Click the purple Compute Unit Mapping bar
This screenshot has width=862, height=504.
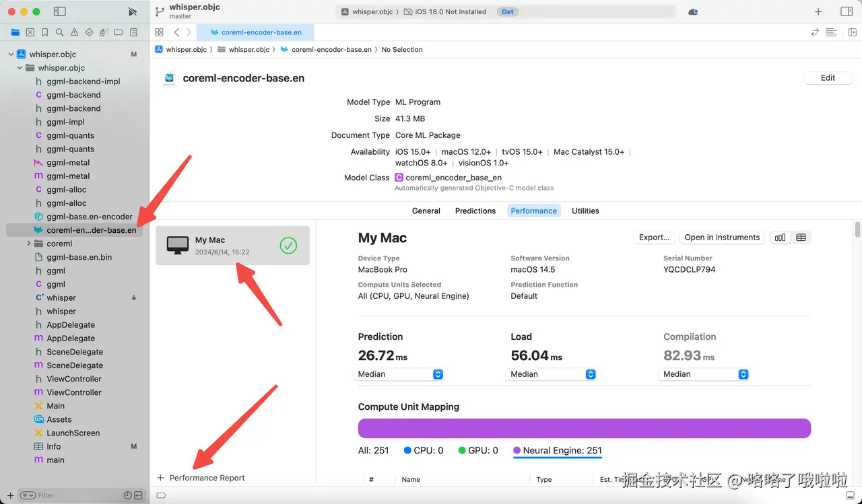click(x=585, y=429)
